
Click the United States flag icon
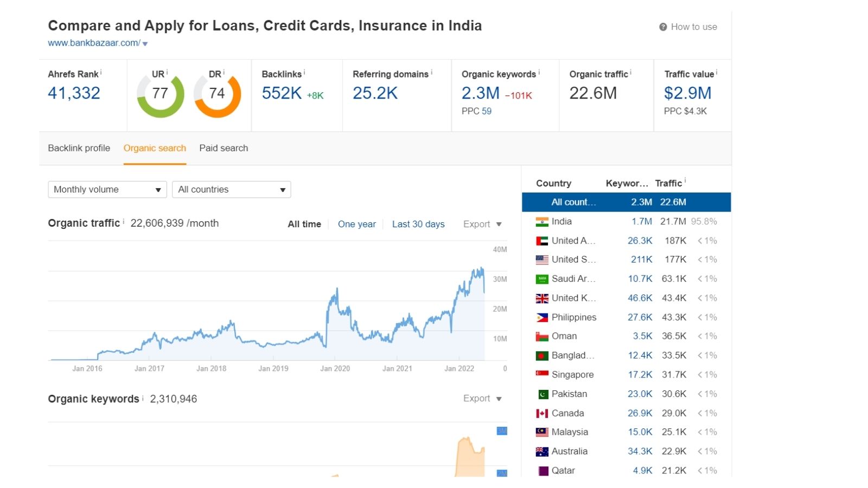(542, 260)
